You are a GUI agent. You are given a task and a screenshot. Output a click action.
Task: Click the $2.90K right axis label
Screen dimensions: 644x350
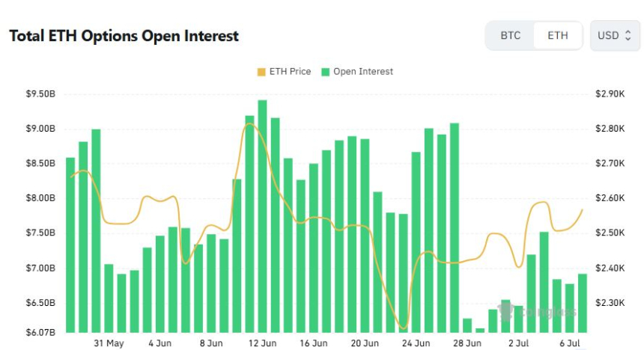coord(610,94)
